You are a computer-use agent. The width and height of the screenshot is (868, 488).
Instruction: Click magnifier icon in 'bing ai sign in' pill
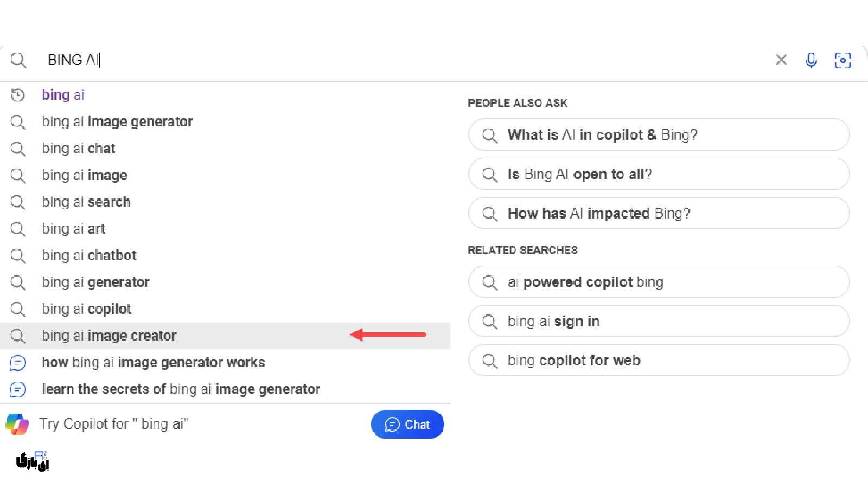pos(489,322)
